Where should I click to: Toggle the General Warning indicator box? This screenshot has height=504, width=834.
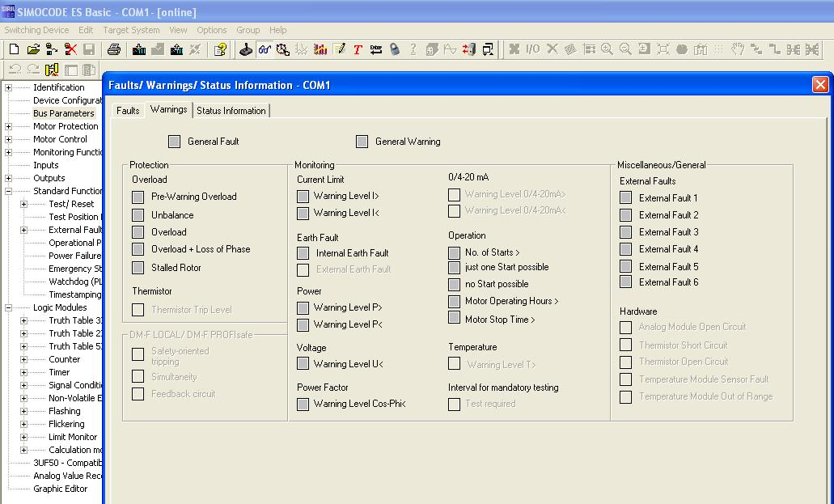[x=362, y=142]
